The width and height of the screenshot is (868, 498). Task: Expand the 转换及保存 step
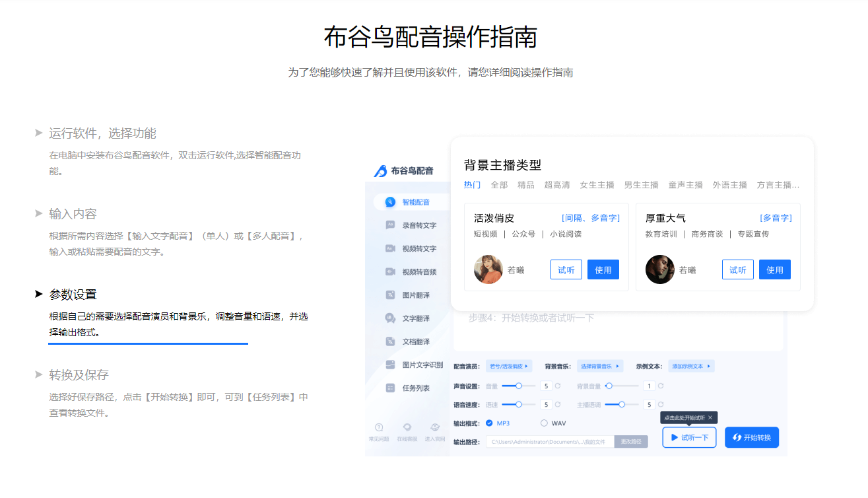(x=79, y=375)
